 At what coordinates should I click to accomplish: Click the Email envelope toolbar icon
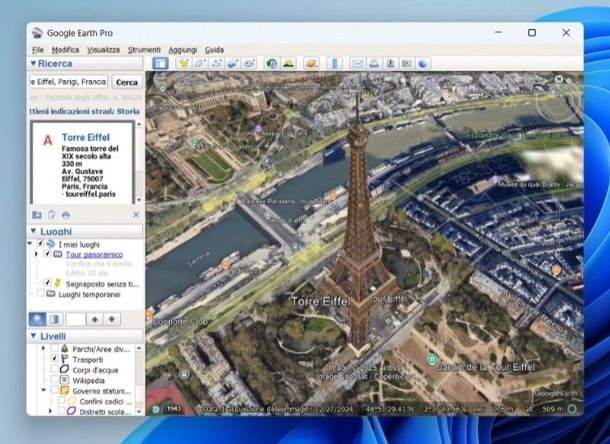click(x=357, y=63)
